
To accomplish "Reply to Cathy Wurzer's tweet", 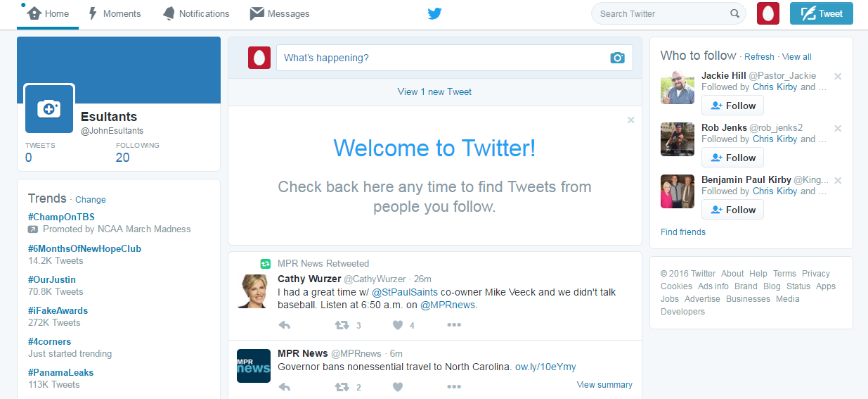I will (x=285, y=325).
